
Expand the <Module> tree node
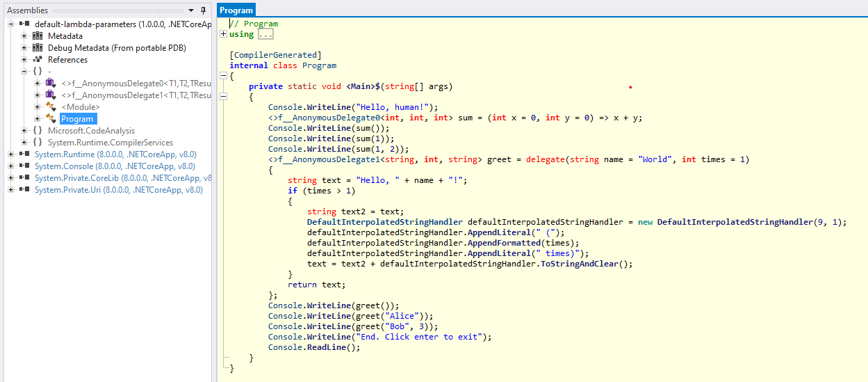(x=38, y=107)
